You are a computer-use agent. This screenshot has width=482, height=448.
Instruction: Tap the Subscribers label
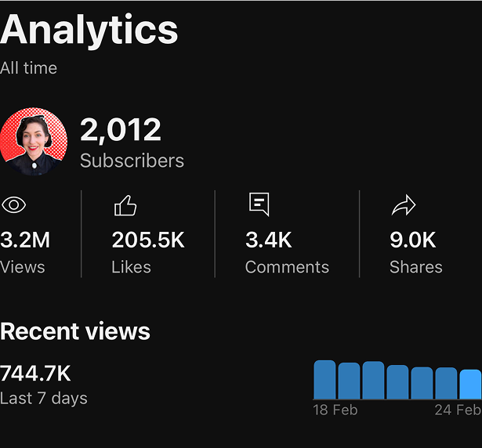point(132,161)
